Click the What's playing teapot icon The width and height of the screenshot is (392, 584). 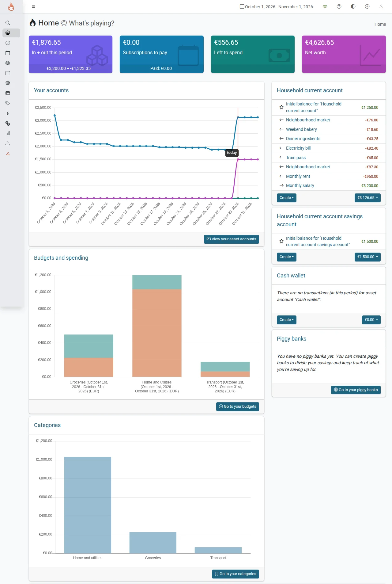click(64, 23)
